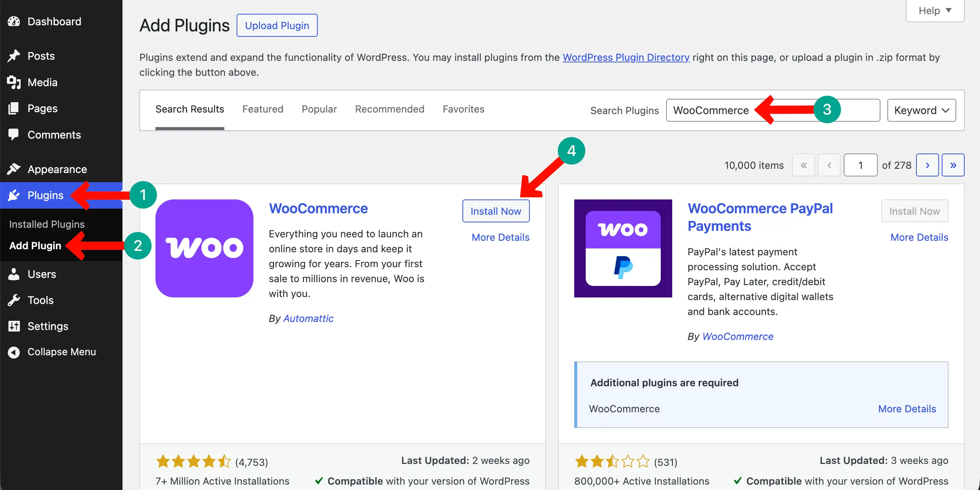Open the Users menu item
980x490 pixels.
(61, 274)
